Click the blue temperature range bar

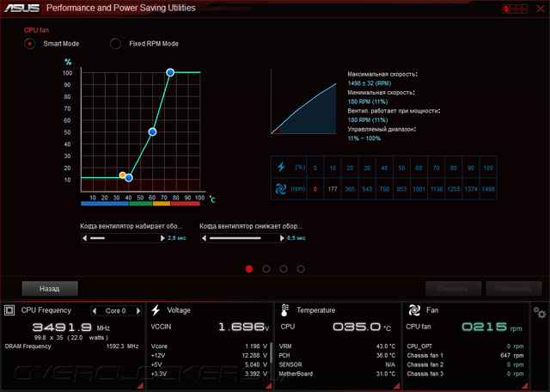click(x=105, y=204)
